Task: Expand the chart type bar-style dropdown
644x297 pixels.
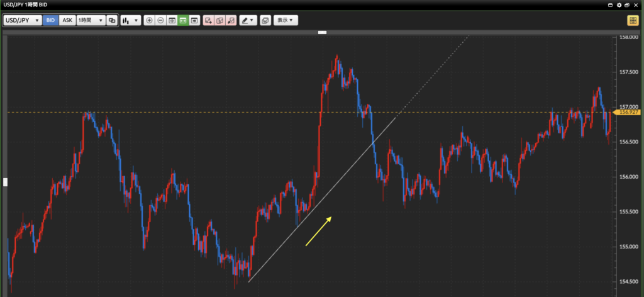Action: [130, 20]
